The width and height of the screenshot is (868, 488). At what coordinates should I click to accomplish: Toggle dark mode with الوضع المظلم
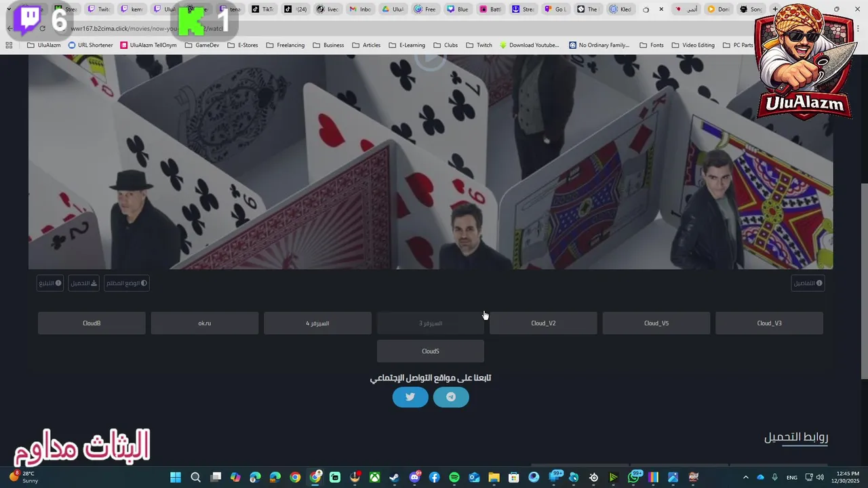point(127,283)
